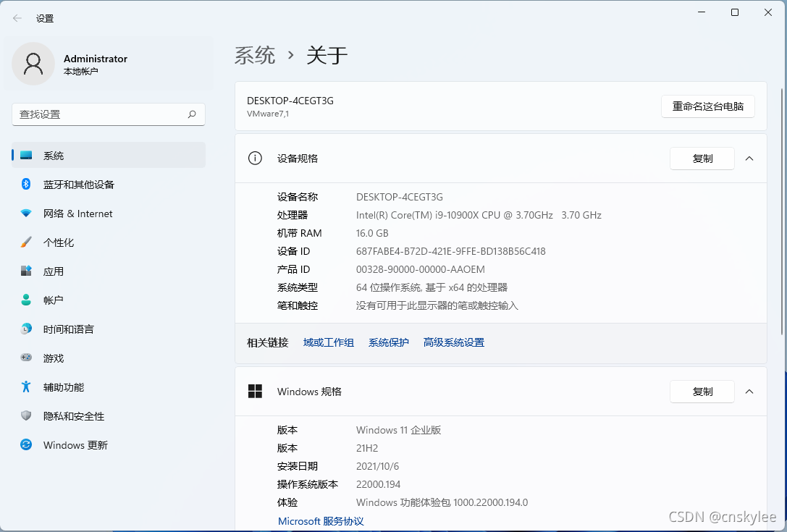The height and width of the screenshot is (532, 787).
Task: Click the Bluetooth icon in sidebar
Action: (26, 184)
